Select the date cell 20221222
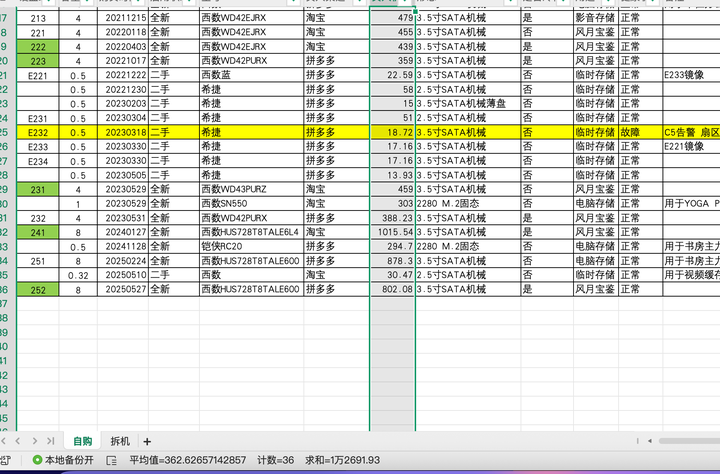Screen dimensions: 720x474 click(x=123, y=75)
